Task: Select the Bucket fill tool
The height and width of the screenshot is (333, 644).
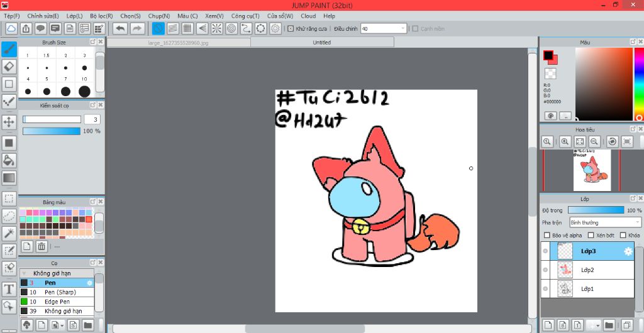Action: (x=9, y=160)
